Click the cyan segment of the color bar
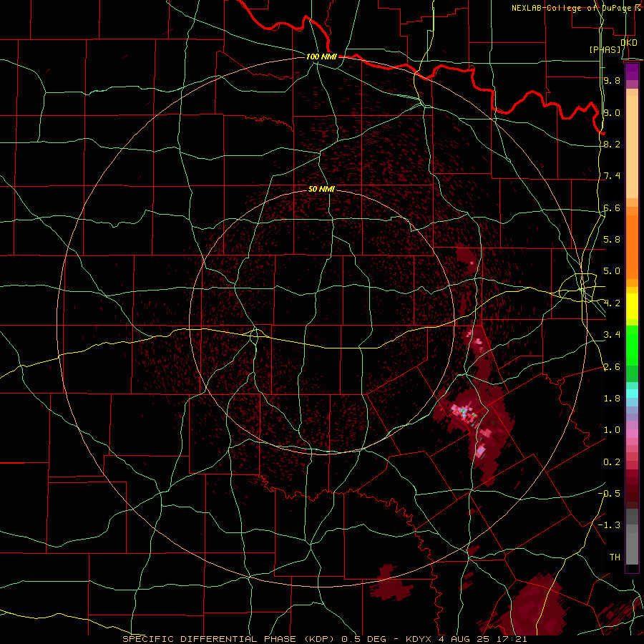 632,394
